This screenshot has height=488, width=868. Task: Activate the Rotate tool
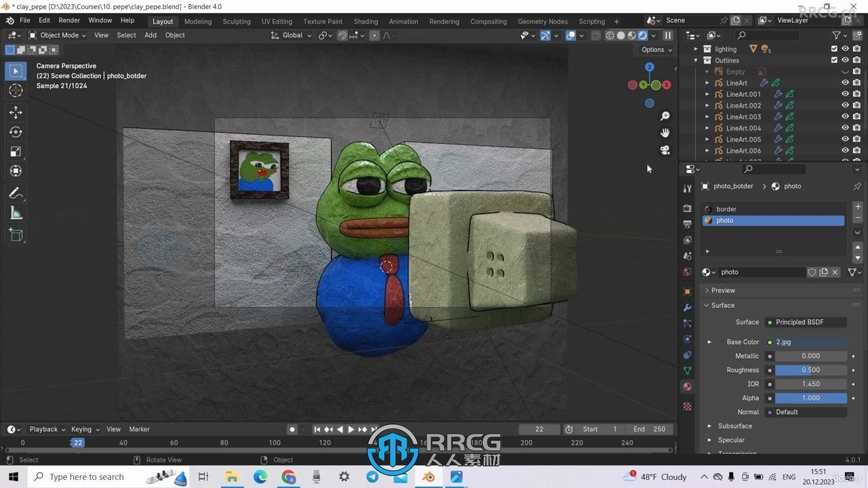(16, 132)
